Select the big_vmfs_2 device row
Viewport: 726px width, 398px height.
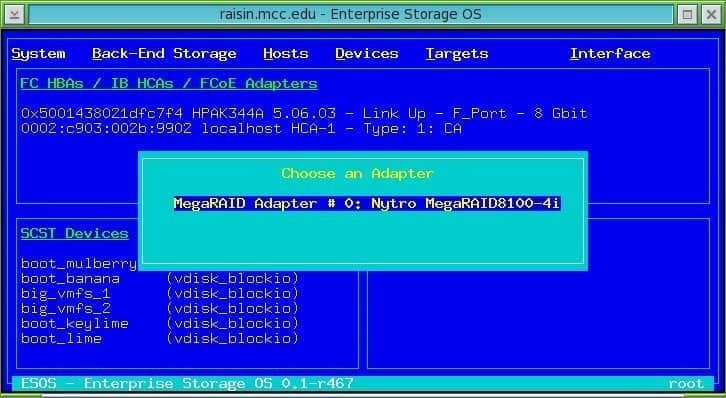click(160, 308)
